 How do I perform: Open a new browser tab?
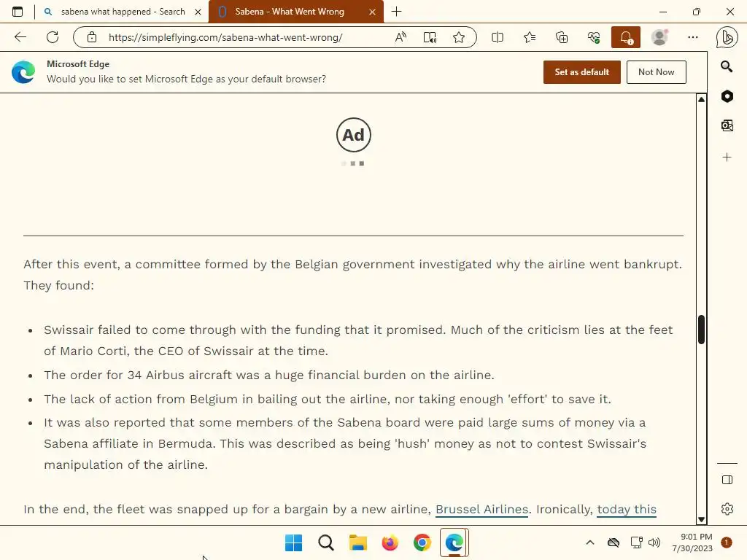click(x=396, y=12)
